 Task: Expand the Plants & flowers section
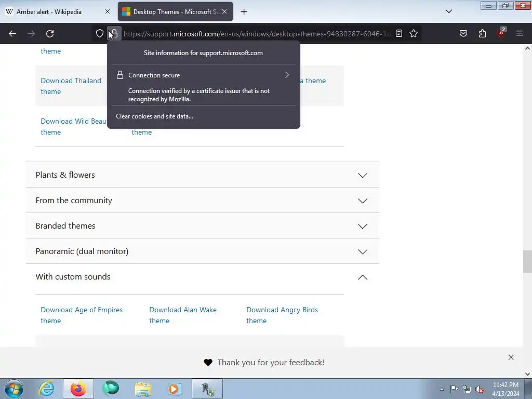[x=202, y=175]
